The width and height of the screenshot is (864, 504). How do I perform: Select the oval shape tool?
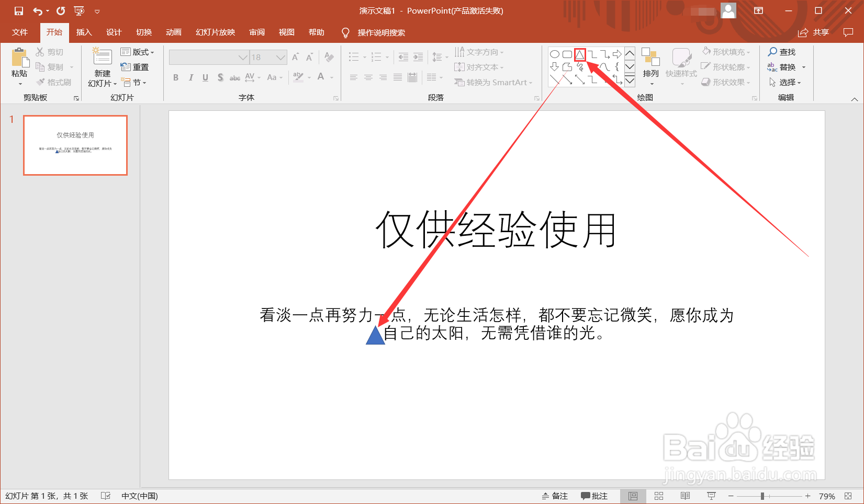[x=555, y=53]
